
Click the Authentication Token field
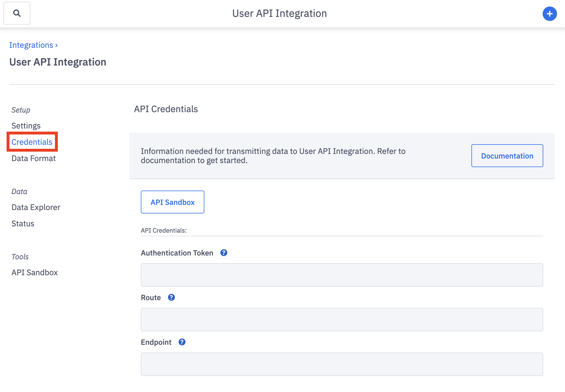(342, 275)
